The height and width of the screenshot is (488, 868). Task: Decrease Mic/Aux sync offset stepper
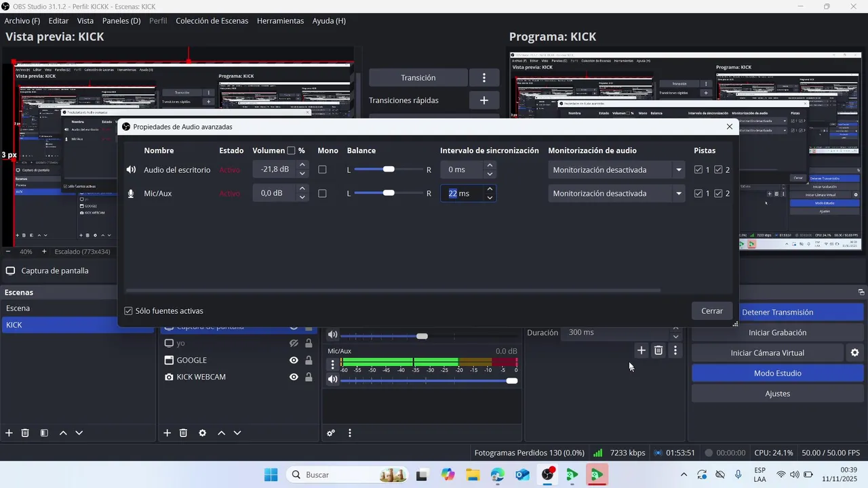[x=490, y=197]
